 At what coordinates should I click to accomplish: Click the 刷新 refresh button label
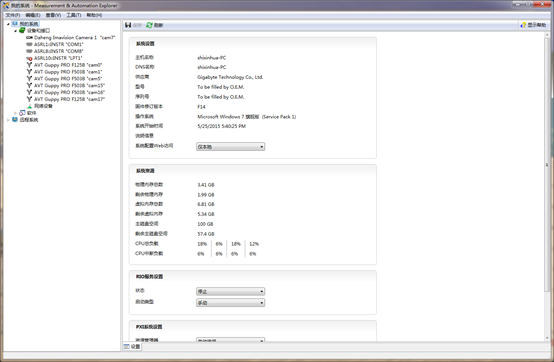(x=158, y=25)
